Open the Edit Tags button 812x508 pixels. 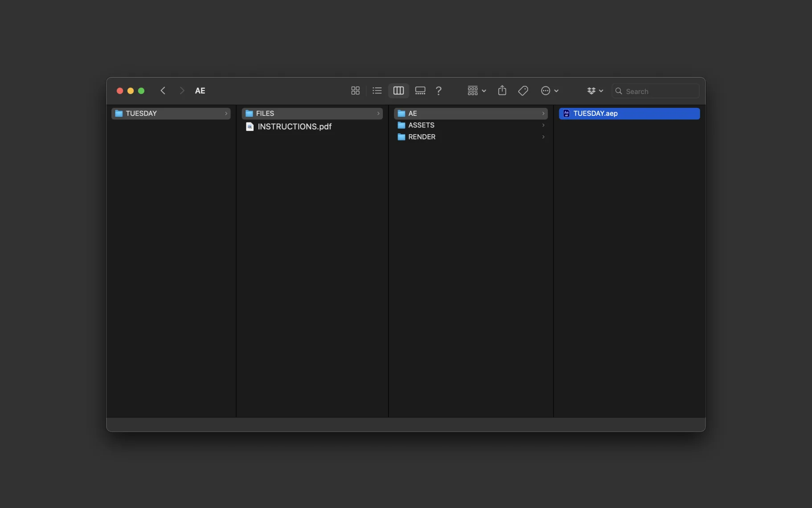pos(523,91)
